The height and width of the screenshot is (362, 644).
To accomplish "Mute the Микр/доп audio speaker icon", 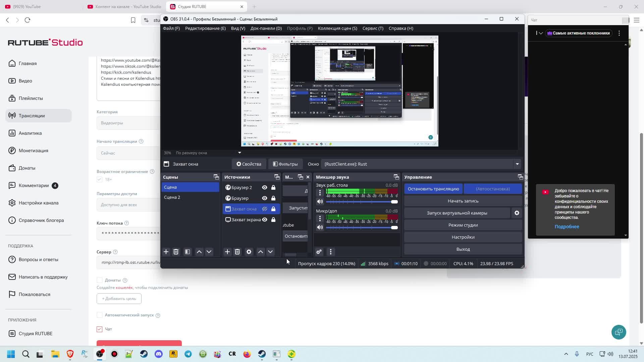I will (x=320, y=227).
